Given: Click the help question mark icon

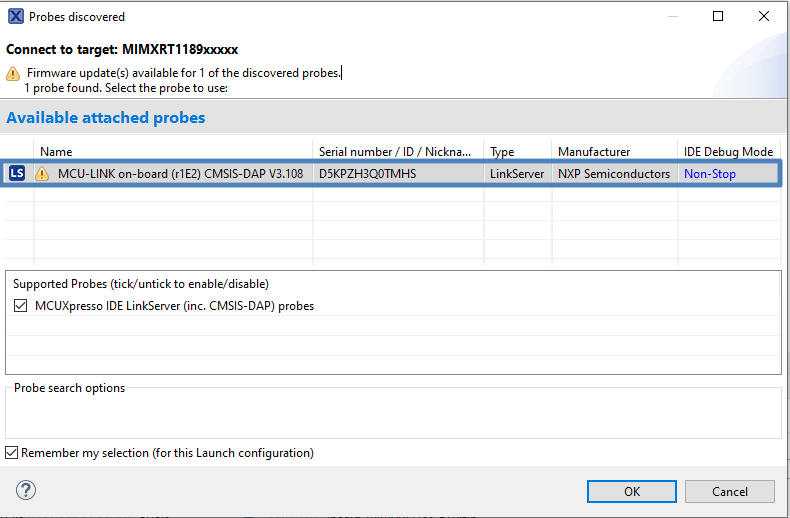Looking at the screenshot, I should (26, 490).
